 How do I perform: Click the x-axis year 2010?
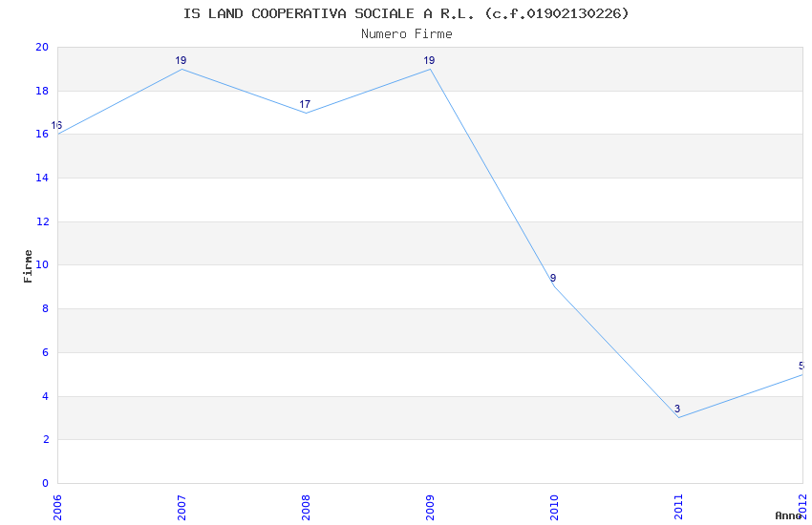554,508
